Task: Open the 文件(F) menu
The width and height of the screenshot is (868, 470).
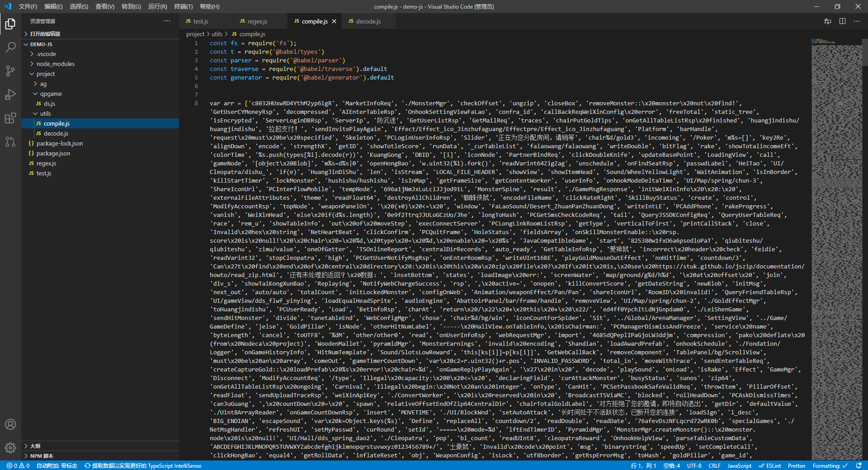Action: (x=28, y=6)
